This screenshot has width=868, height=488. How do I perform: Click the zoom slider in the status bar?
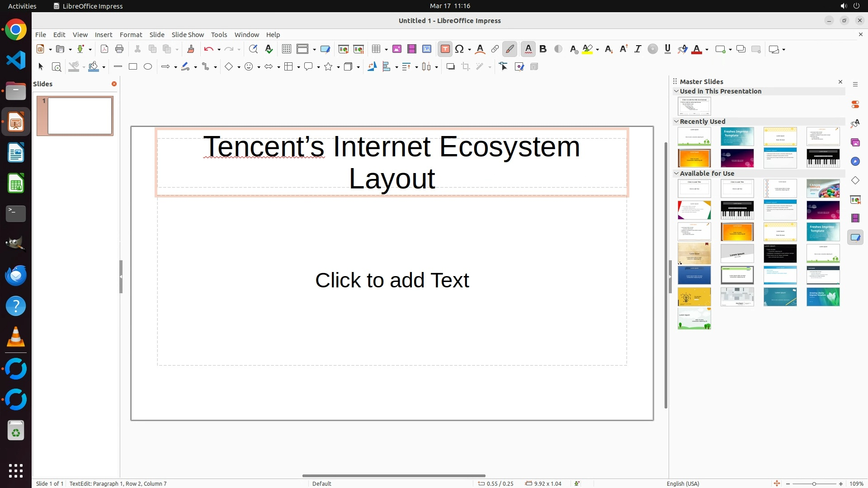pos(814,483)
